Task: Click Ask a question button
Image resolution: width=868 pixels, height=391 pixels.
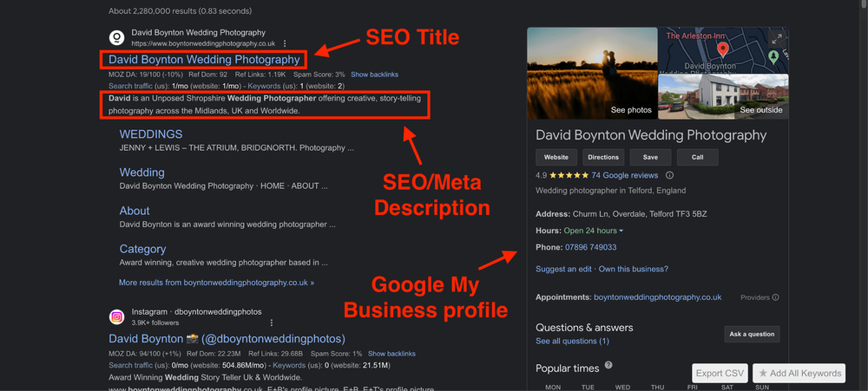Action: pos(753,334)
